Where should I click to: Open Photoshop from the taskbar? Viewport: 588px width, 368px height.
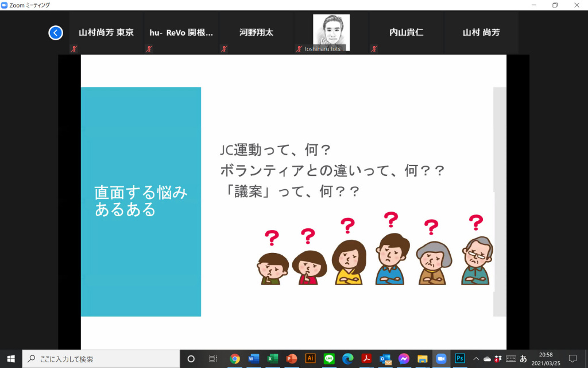(x=460, y=358)
